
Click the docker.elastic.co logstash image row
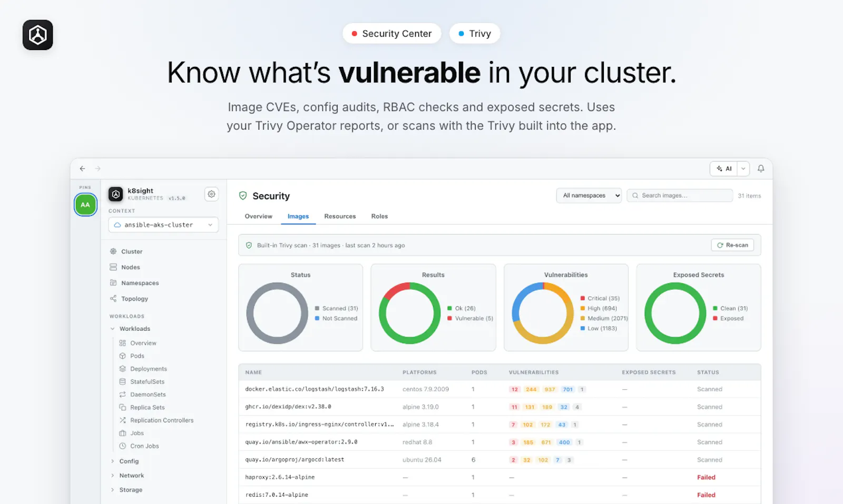pos(499,389)
